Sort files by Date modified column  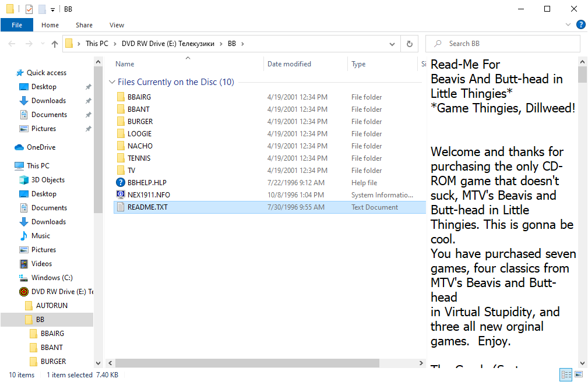point(289,64)
